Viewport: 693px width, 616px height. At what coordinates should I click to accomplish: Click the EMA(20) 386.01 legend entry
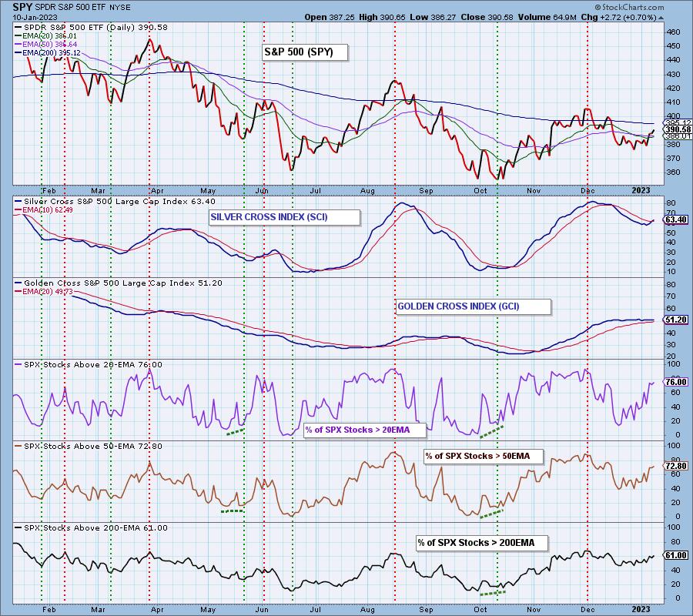pos(46,35)
